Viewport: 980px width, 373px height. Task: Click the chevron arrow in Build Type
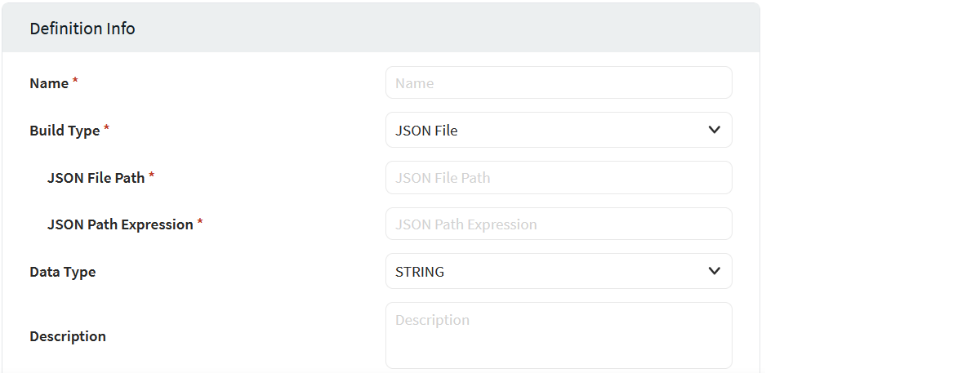pos(714,130)
